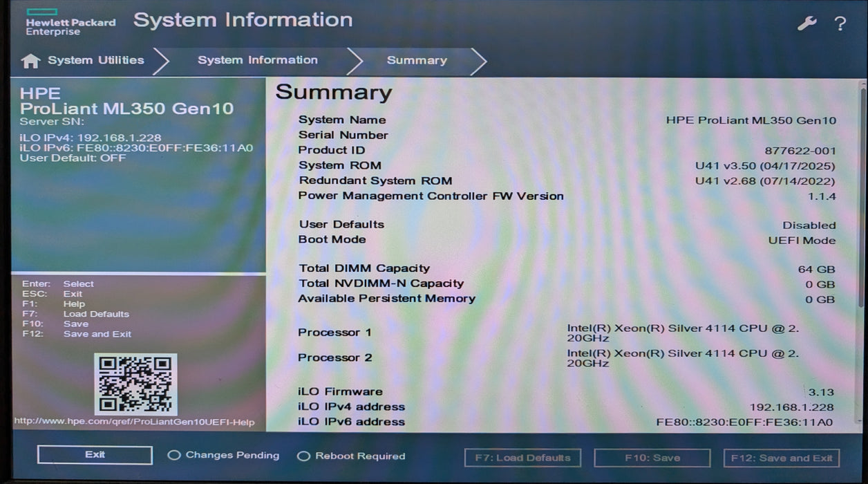Click Total NVDIMM-N Capacity value 0 GB
Image resolution: width=868 pixels, height=484 pixels.
click(x=820, y=285)
